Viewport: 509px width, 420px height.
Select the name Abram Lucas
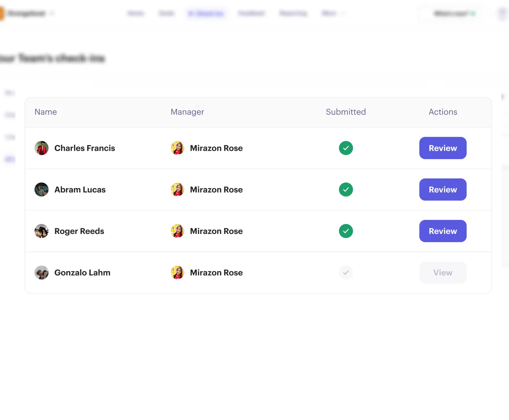point(80,190)
